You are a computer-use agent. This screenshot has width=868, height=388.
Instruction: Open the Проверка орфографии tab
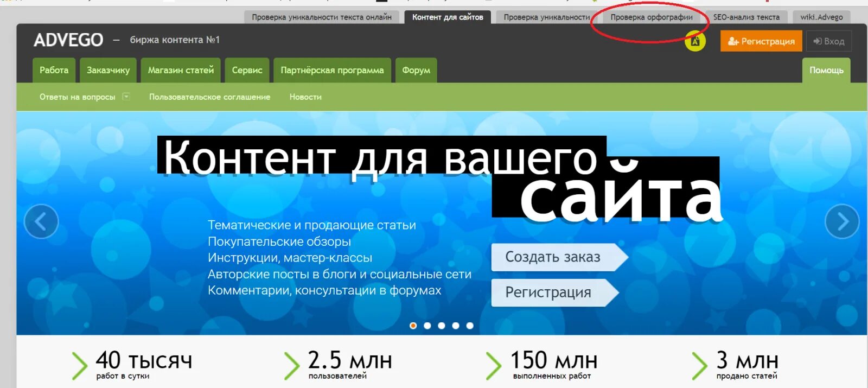[652, 17]
